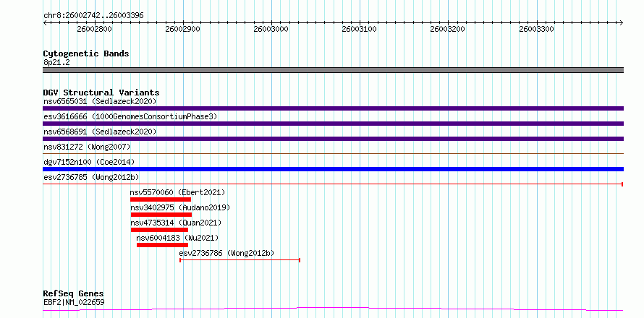Click ruler position 26003000

[x=271, y=29]
